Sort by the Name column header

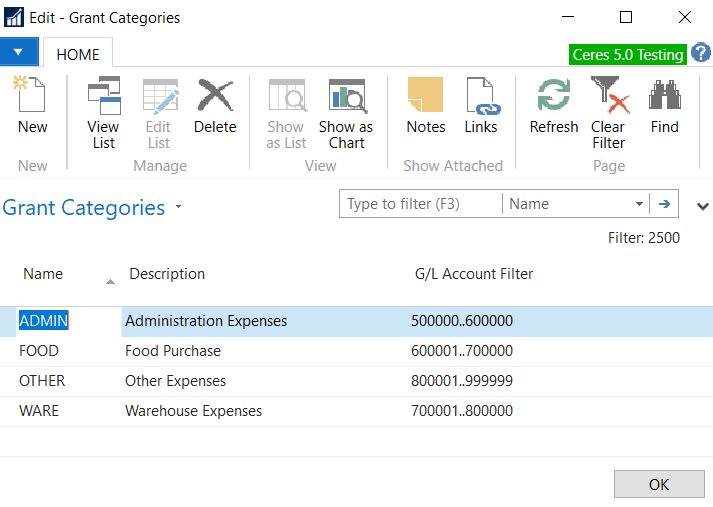tap(43, 274)
